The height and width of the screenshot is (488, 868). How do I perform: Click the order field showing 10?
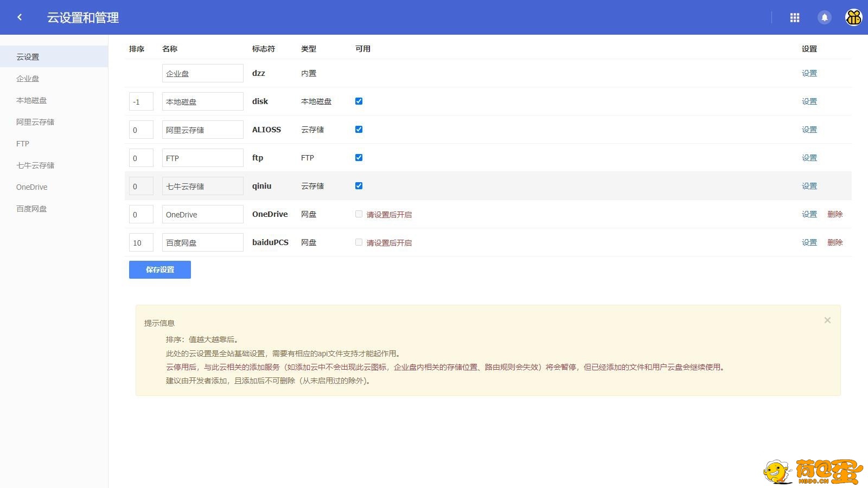tap(141, 242)
